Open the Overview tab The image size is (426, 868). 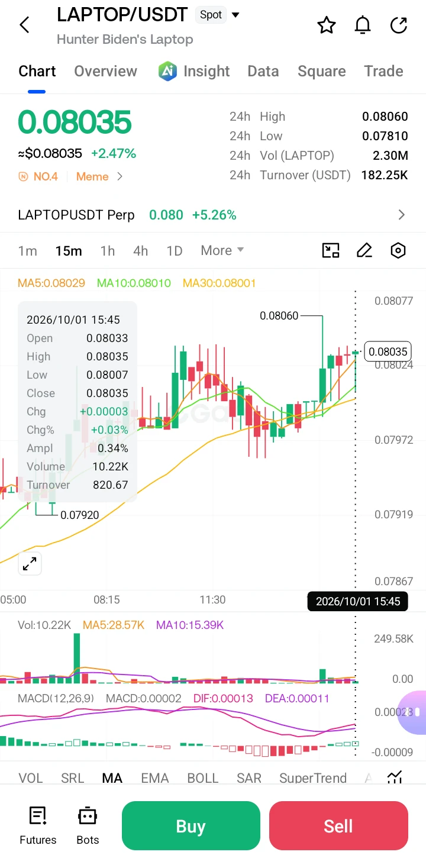[x=105, y=72]
